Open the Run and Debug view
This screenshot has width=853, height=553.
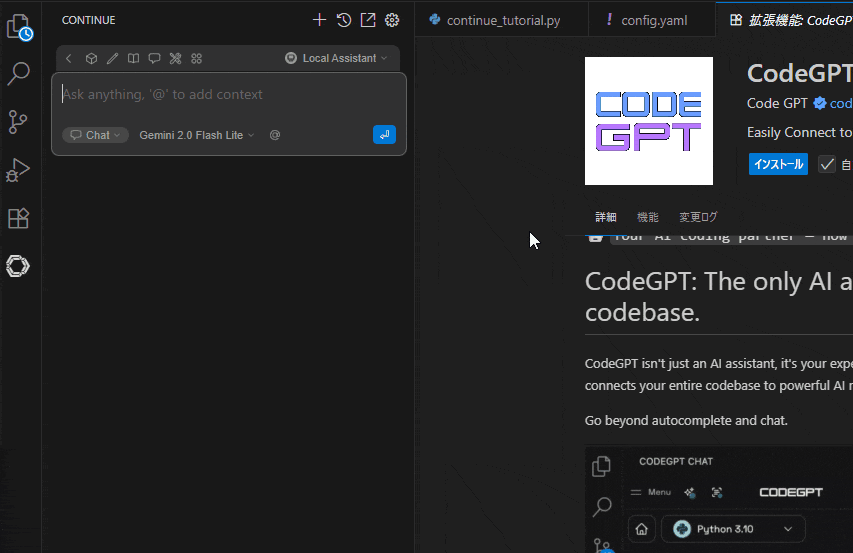click(x=18, y=170)
